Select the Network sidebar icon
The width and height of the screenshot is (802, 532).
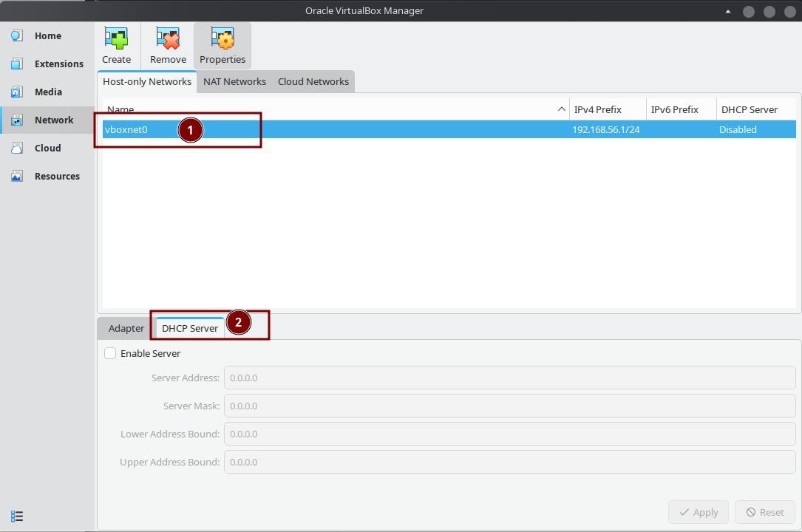tap(17, 120)
